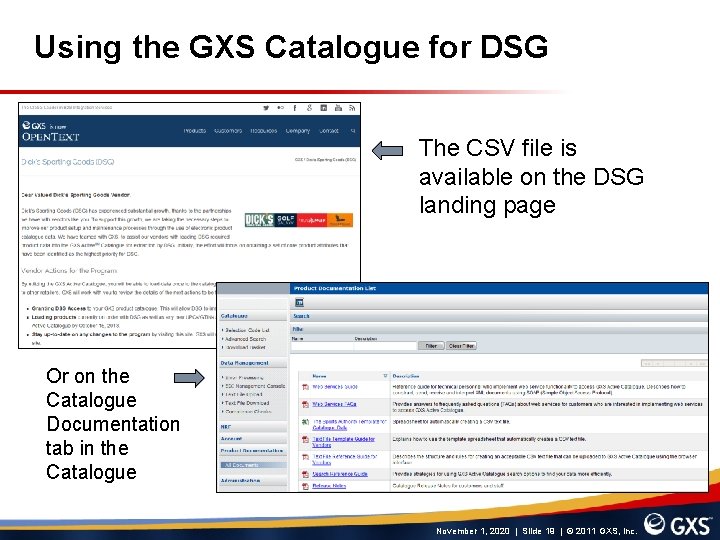Viewport: 720px width, 540px height.
Task: Expand the Data Management sidebar section
Action: tap(253, 363)
